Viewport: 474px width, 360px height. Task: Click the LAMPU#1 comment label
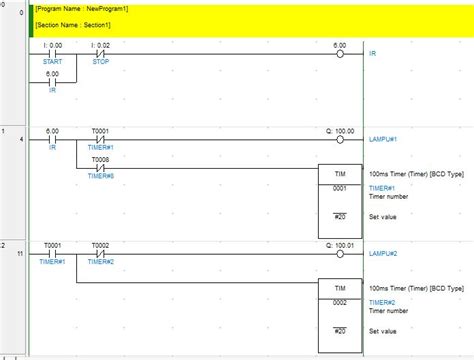383,139
